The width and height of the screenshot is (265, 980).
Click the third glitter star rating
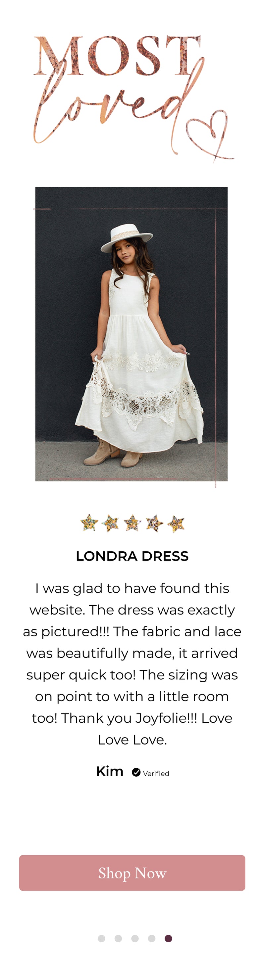click(x=132, y=523)
